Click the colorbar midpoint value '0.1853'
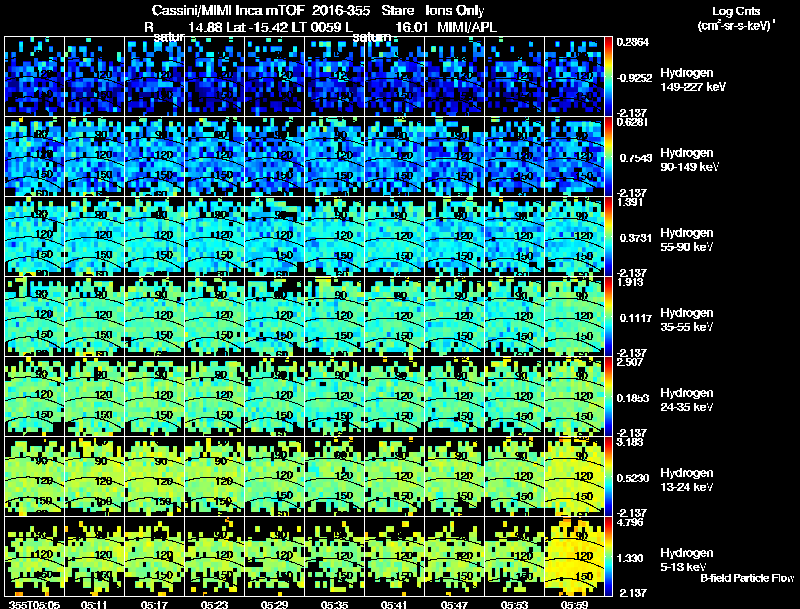800x609 pixels. pyautogui.click(x=633, y=398)
